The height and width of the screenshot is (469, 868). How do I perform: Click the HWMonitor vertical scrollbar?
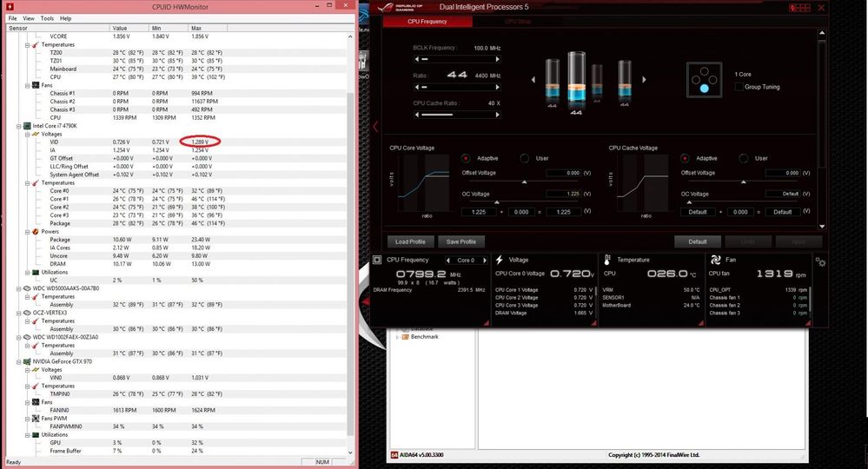(350, 244)
